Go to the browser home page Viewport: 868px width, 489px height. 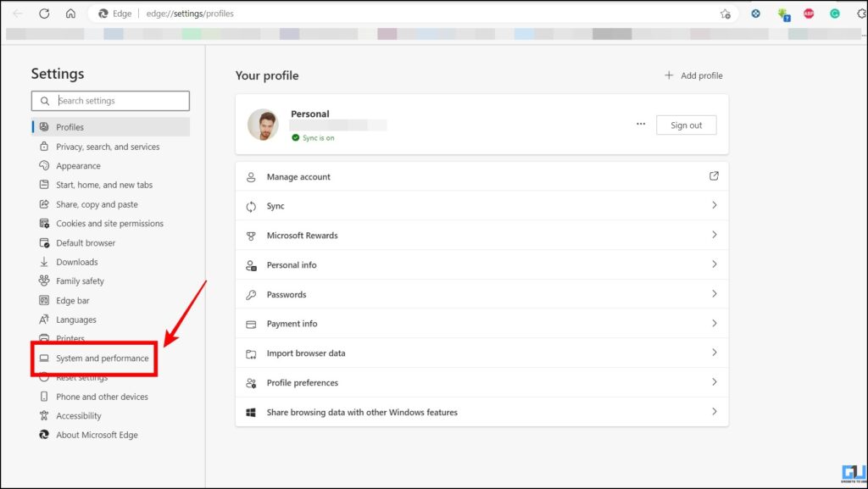(70, 14)
